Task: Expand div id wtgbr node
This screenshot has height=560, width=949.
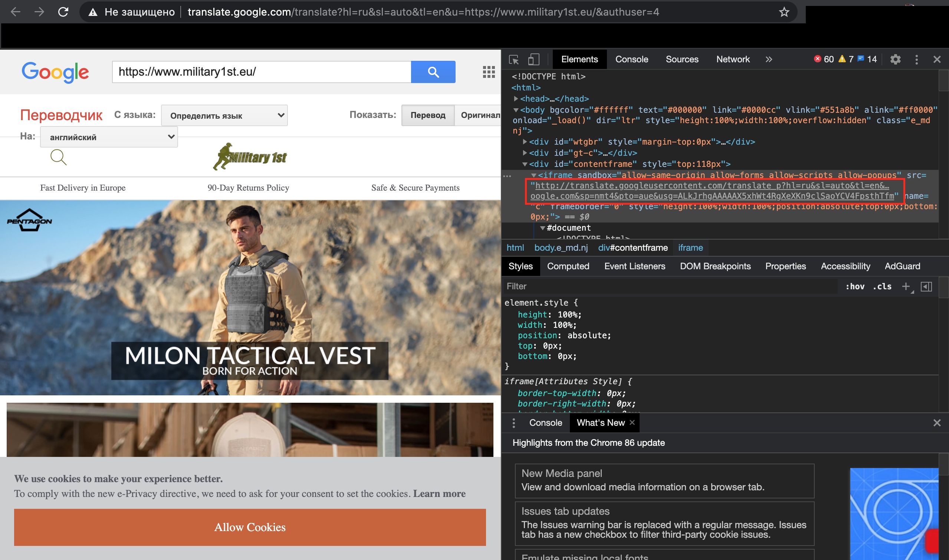Action: tap(525, 142)
